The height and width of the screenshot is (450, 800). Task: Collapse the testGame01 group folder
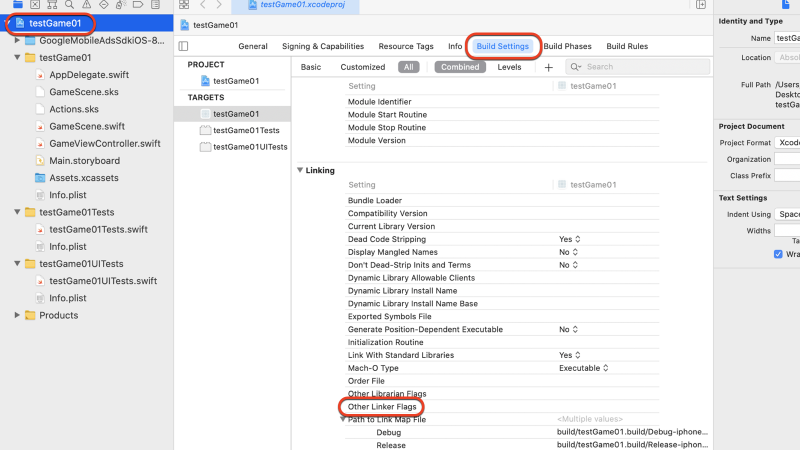click(17, 57)
